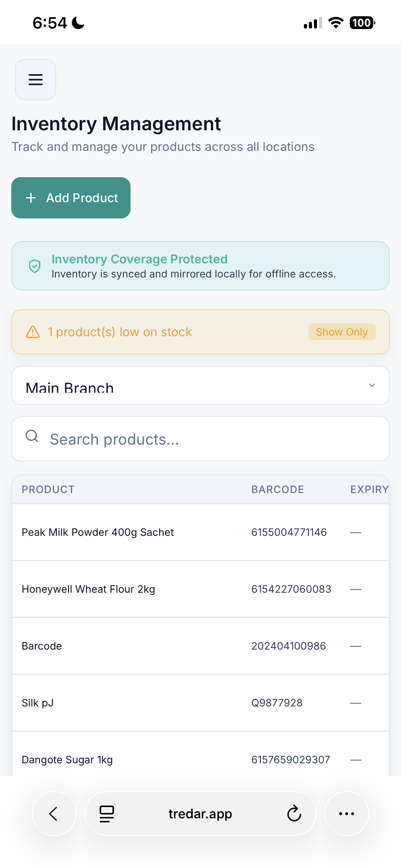This screenshot has height=868, width=401.
Task: Click the plus icon on the Add Product button
Action: (x=31, y=198)
